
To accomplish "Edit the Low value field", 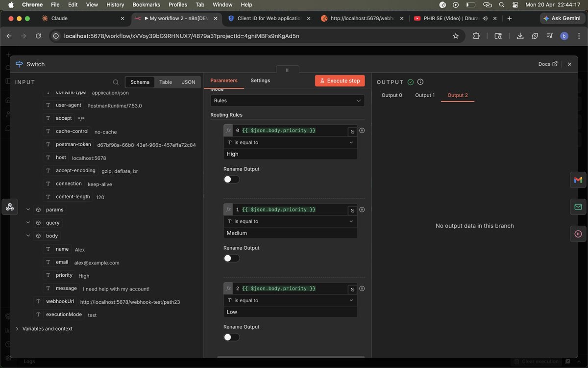I will tap(290, 312).
